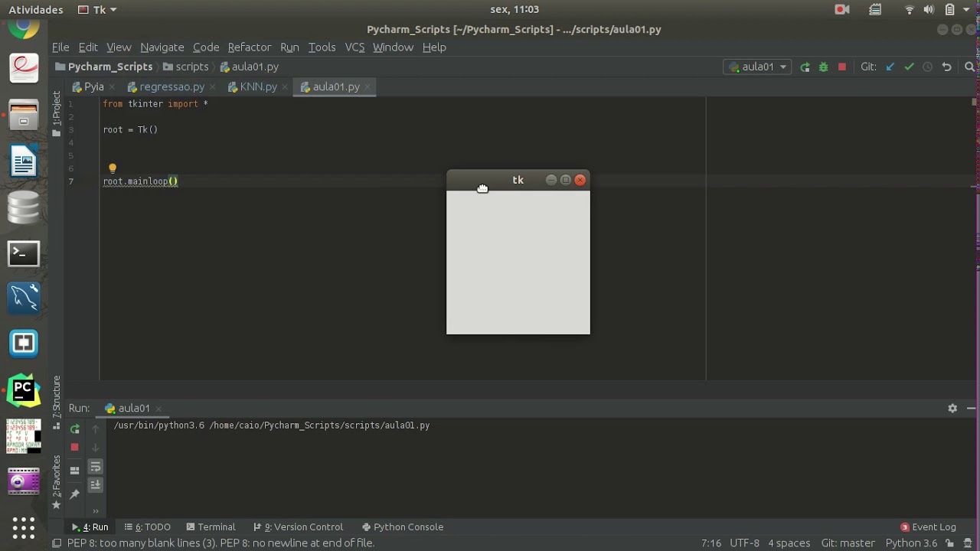
Task: Open the Tk application menu in top bar
Action: click(98, 10)
